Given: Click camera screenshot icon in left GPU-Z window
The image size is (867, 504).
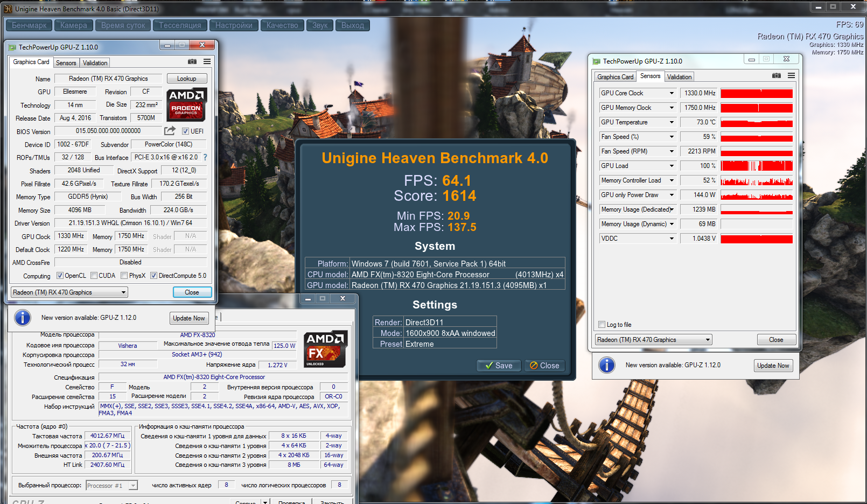Looking at the screenshot, I should point(192,62).
